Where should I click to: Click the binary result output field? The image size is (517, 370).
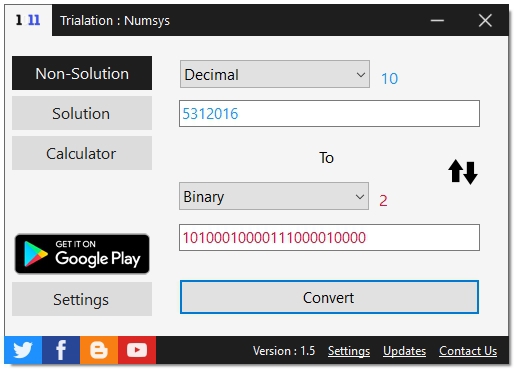tap(329, 237)
